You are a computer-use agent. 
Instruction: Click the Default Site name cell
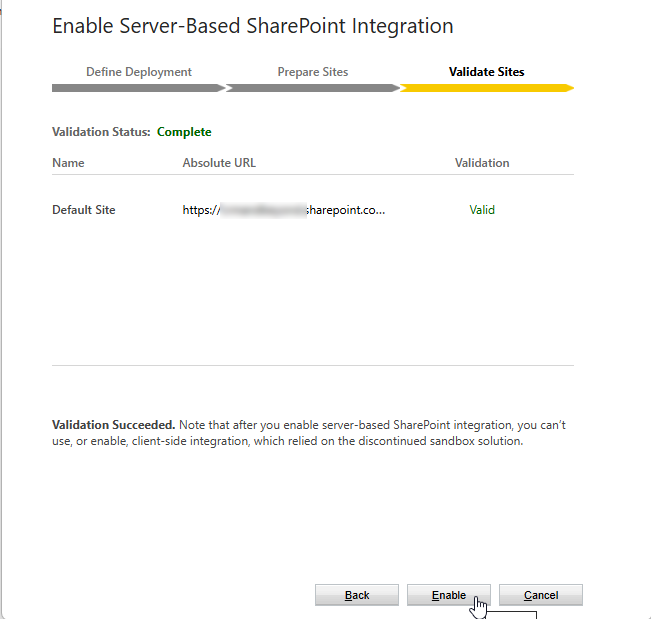(83, 210)
